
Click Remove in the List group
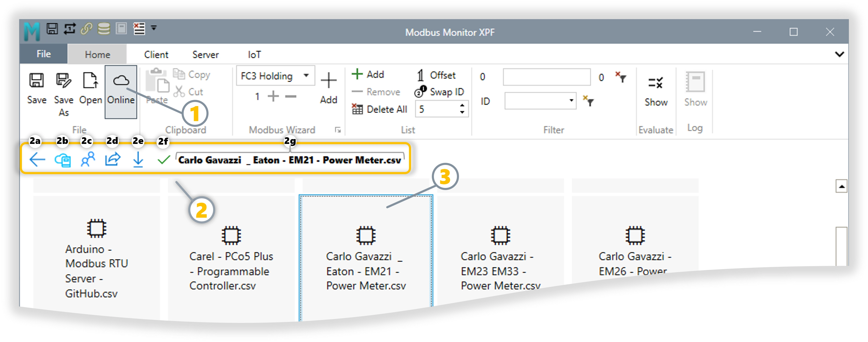click(x=376, y=92)
